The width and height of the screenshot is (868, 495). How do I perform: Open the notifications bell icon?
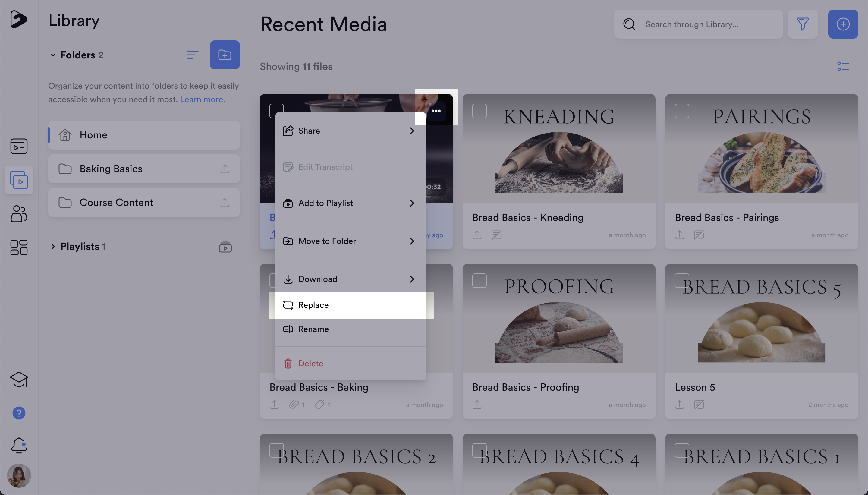tap(19, 445)
